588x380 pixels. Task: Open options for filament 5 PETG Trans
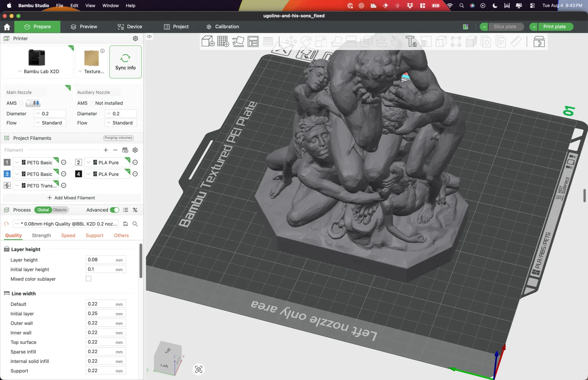[x=64, y=186]
